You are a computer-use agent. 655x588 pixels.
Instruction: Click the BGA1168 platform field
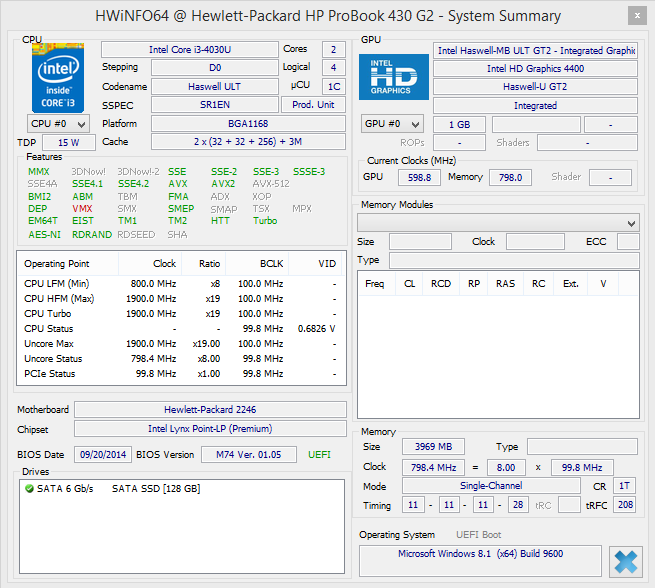pos(248,124)
